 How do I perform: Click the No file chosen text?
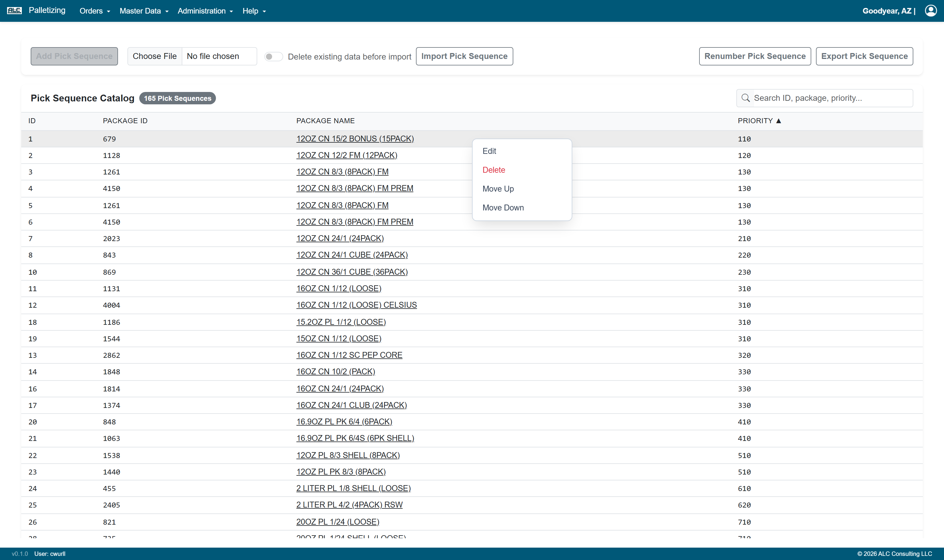point(213,56)
